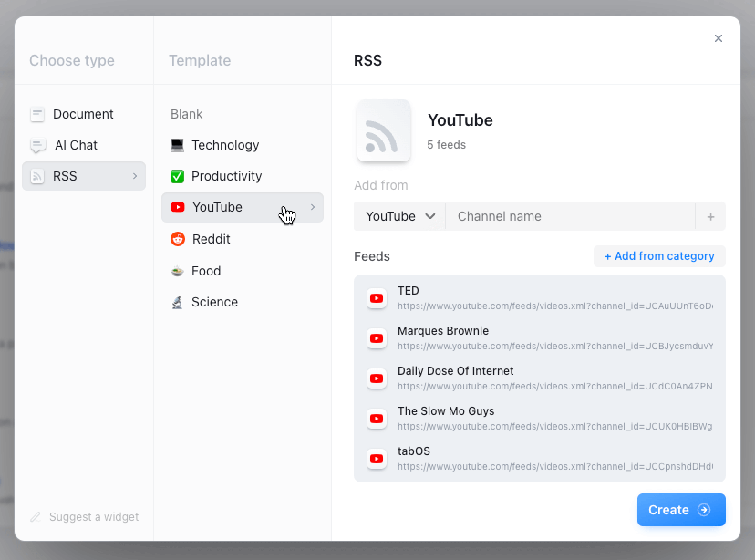Click the Choose type heading
This screenshot has height=560, width=755.
72,61
